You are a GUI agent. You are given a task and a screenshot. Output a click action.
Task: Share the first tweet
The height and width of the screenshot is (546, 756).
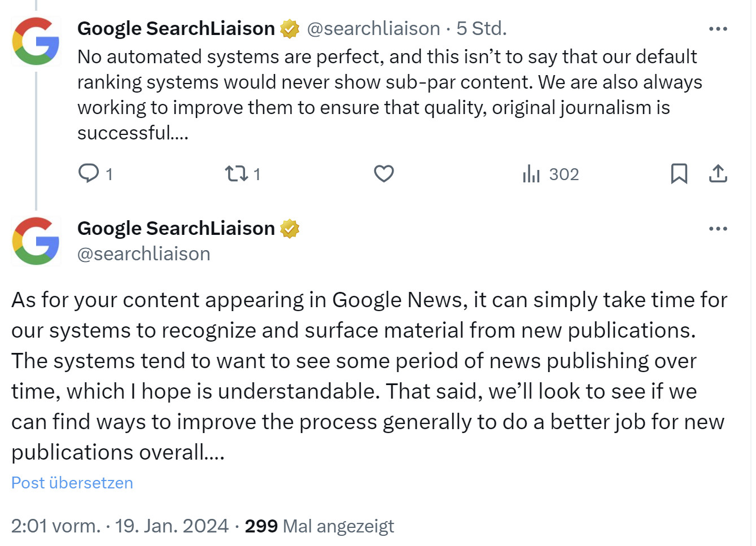coord(718,174)
